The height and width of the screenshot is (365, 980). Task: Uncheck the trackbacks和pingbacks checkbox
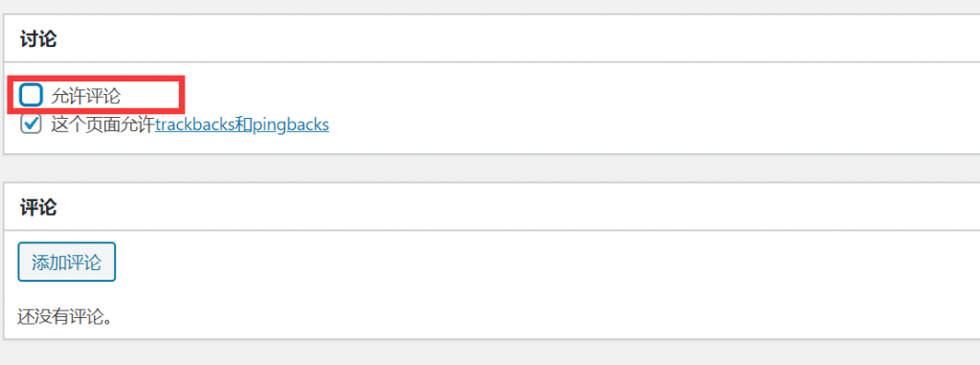(x=31, y=124)
